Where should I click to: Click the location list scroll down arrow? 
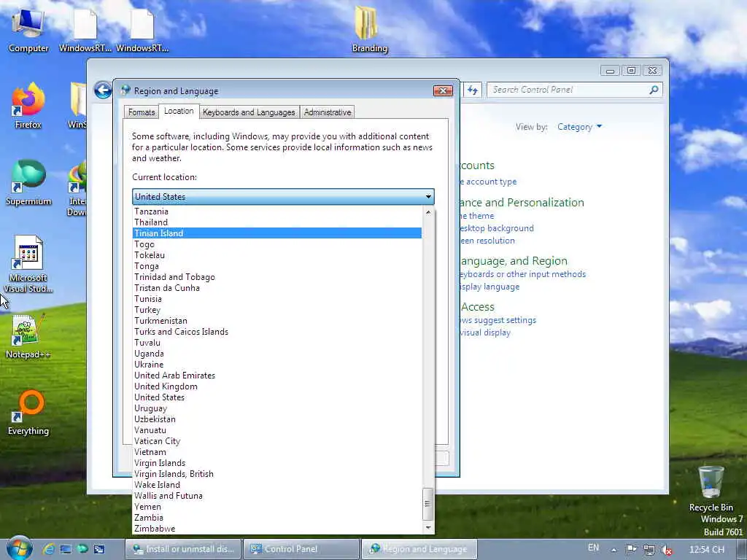click(428, 527)
